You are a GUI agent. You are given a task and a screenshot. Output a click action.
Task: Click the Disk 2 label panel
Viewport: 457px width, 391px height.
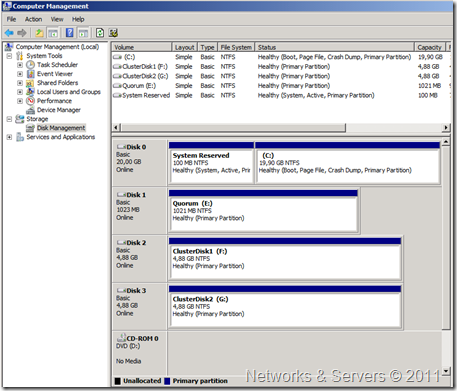tap(139, 259)
